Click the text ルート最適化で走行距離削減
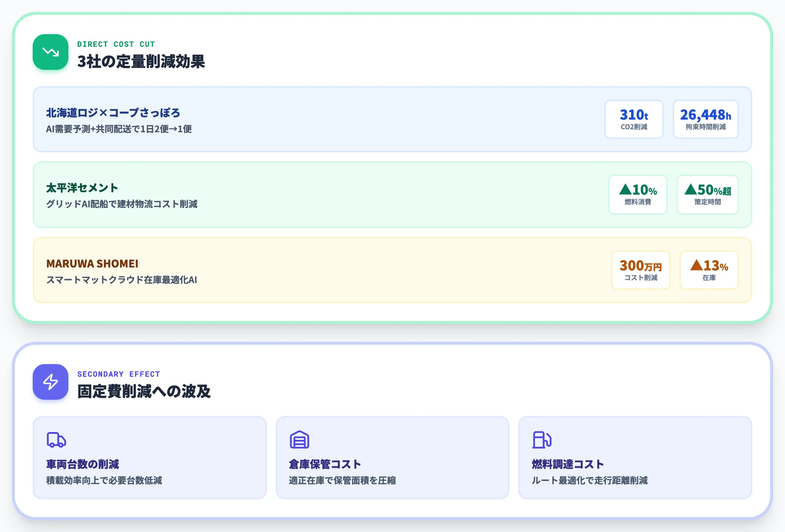Screen dimensions: 785x532 pos(589,480)
